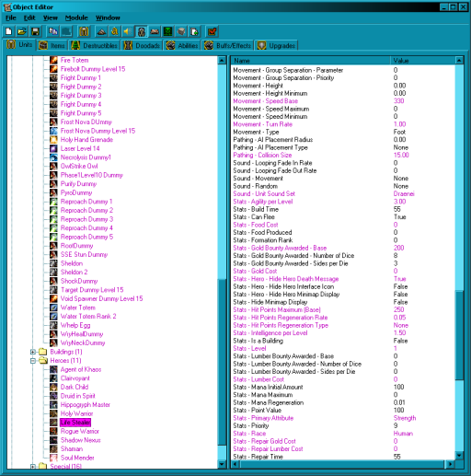
Task: Open the Object Manager cube icon
Action: coord(181,31)
